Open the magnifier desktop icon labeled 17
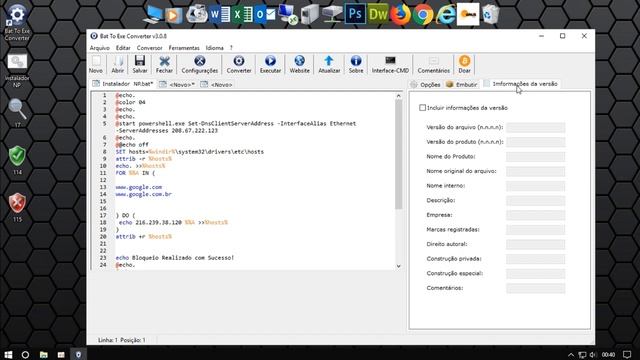640x360 pixels. [17, 112]
